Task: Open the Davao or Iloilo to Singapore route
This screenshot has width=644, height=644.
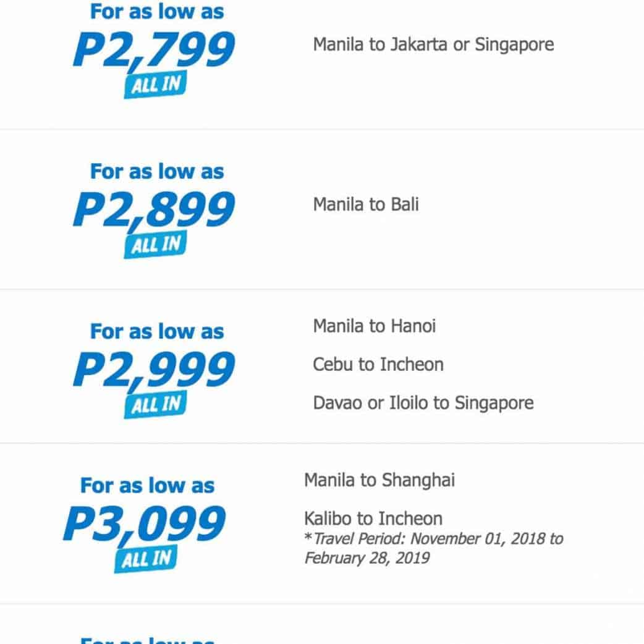Action: pyautogui.click(x=423, y=403)
